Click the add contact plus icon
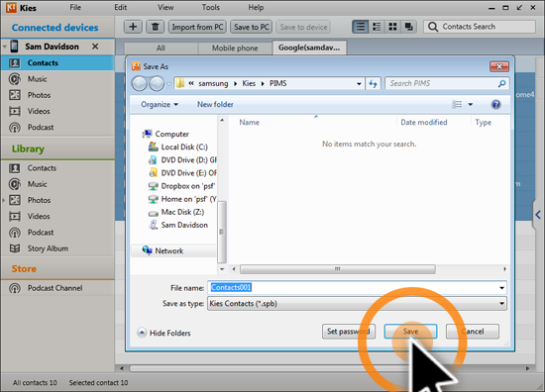545x392 pixels. pos(133,27)
